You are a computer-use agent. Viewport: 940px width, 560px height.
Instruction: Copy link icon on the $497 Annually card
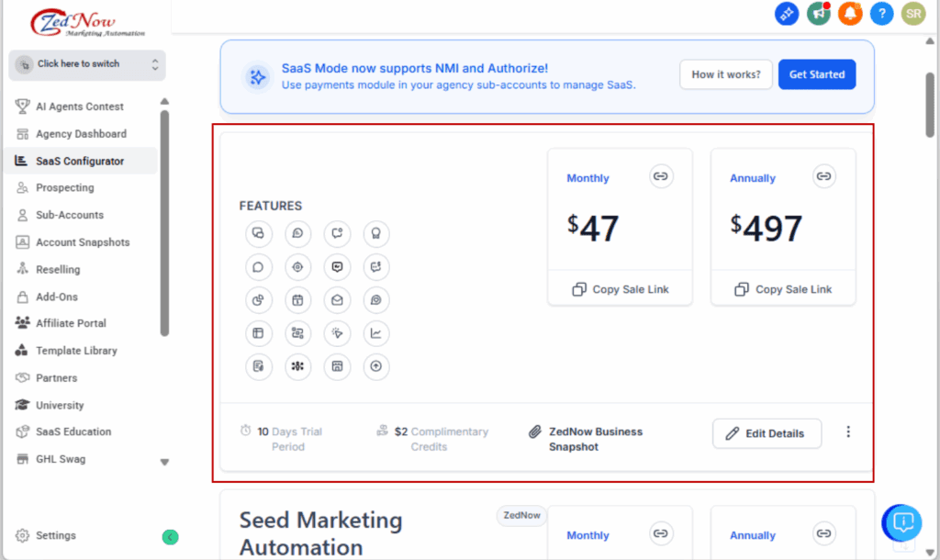823,176
